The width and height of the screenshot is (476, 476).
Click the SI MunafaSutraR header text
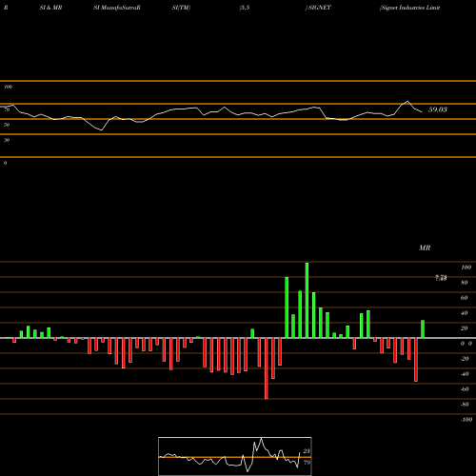pyautogui.click(x=117, y=8)
